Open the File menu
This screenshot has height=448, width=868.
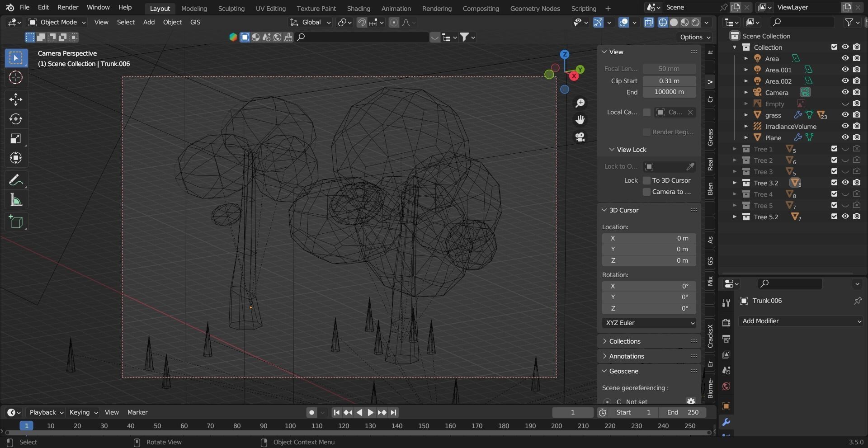(x=25, y=7)
